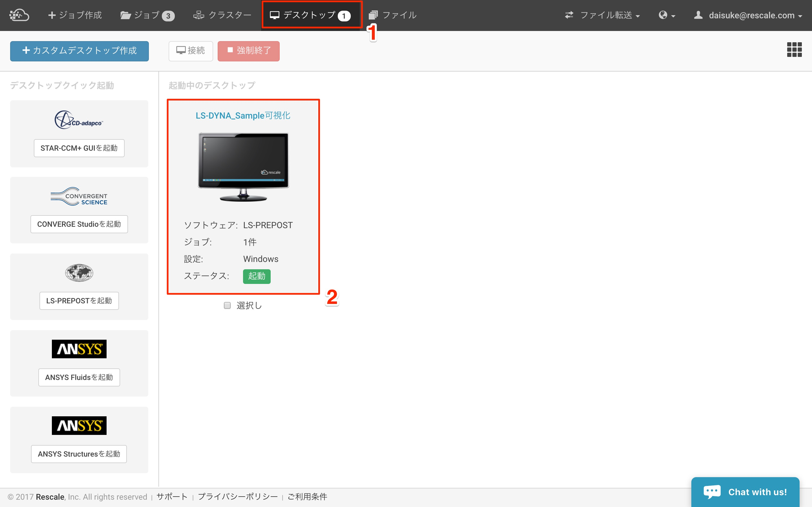Click the CD-adapco logo
The height and width of the screenshot is (507, 812).
[x=79, y=120]
